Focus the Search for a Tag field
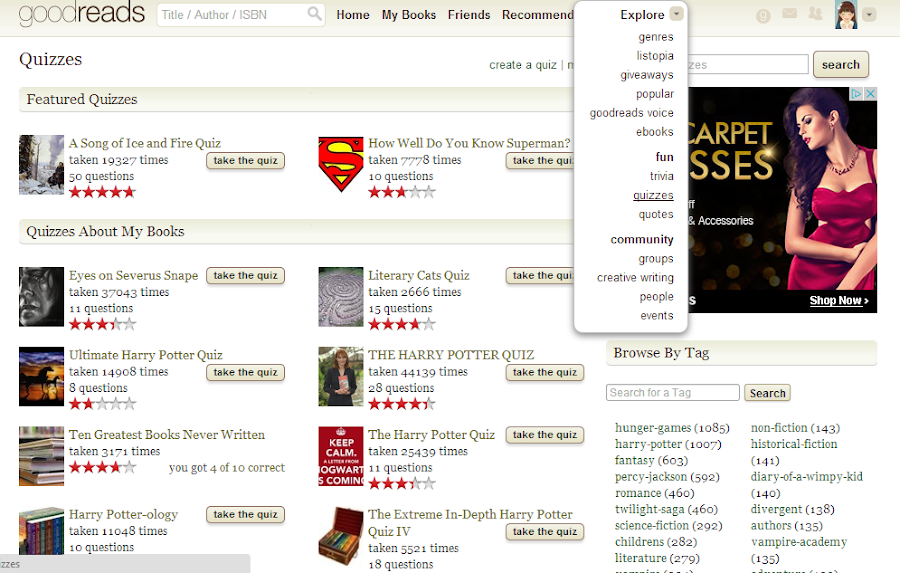 coord(672,393)
